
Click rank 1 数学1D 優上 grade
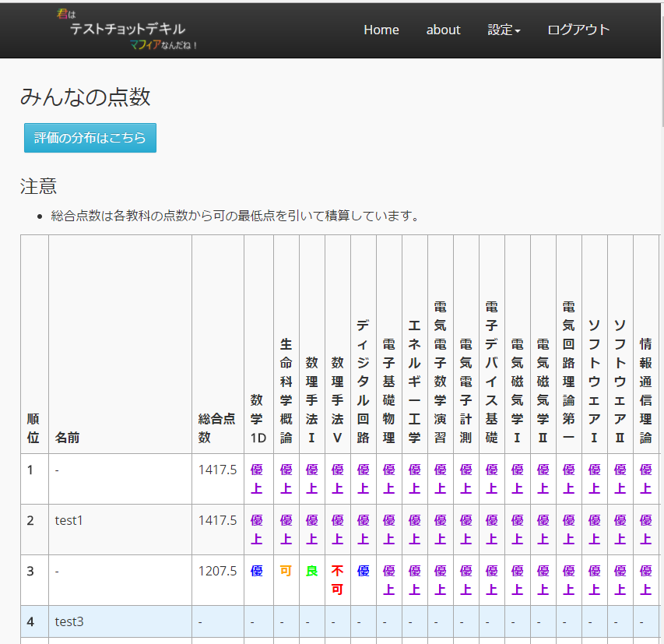[257, 479]
